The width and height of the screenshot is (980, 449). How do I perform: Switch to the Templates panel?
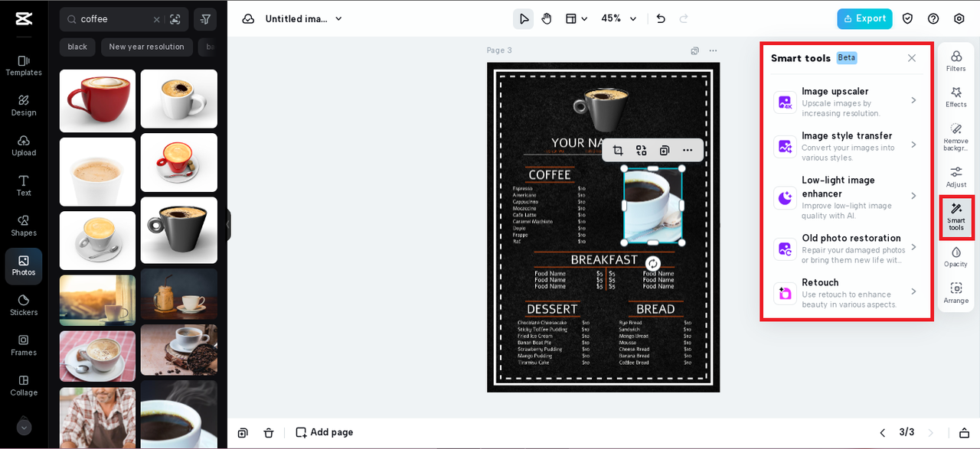[x=23, y=65]
